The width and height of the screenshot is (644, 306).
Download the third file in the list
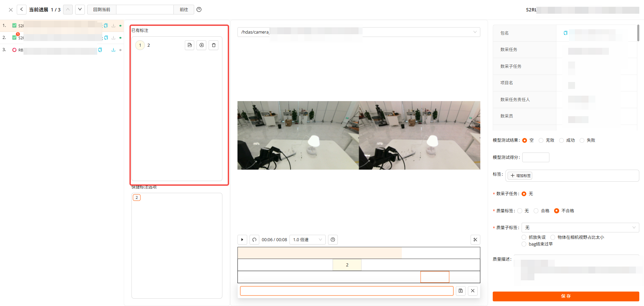coord(113,50)
